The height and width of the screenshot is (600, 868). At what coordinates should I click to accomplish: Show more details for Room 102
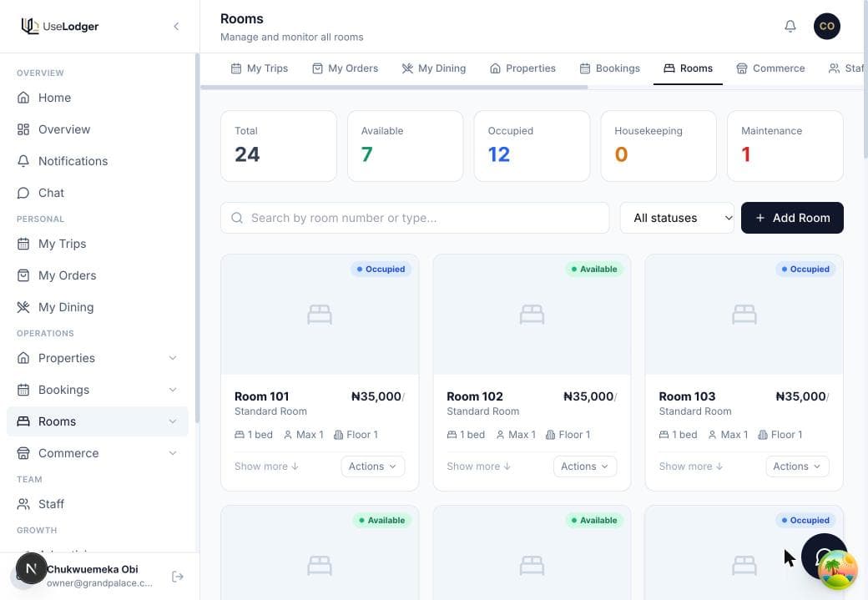coord(479,466)
